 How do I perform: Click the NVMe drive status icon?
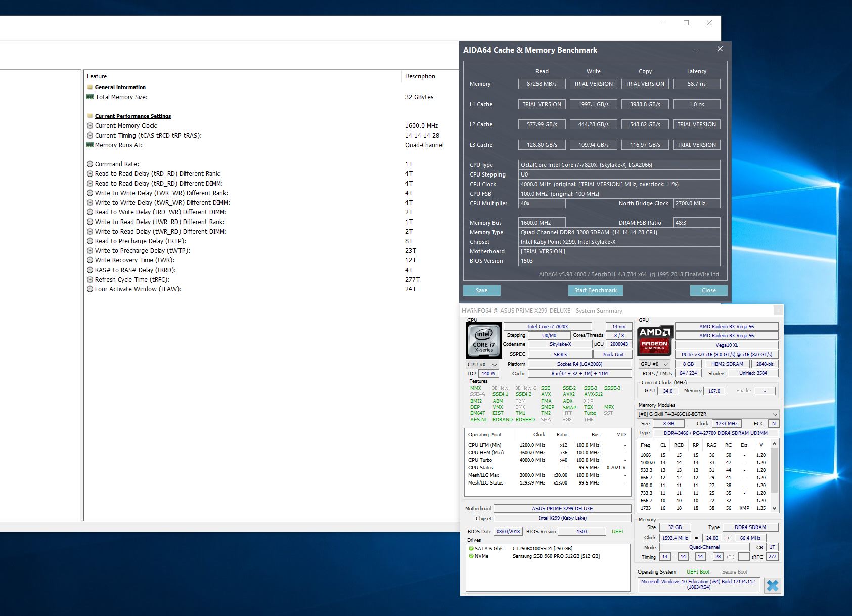[x=471, y=556]
